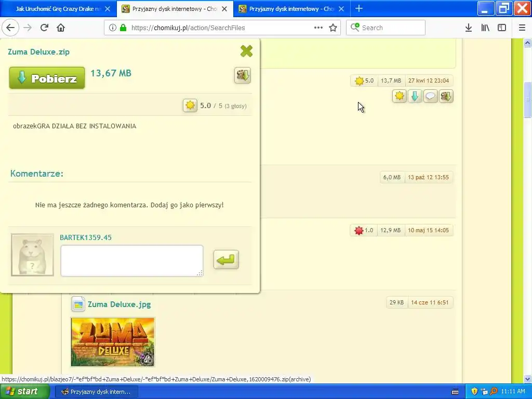Click the keyboard icon in taskbar
The width and height of the screenshot is (532, 399).
coord(455,392)
